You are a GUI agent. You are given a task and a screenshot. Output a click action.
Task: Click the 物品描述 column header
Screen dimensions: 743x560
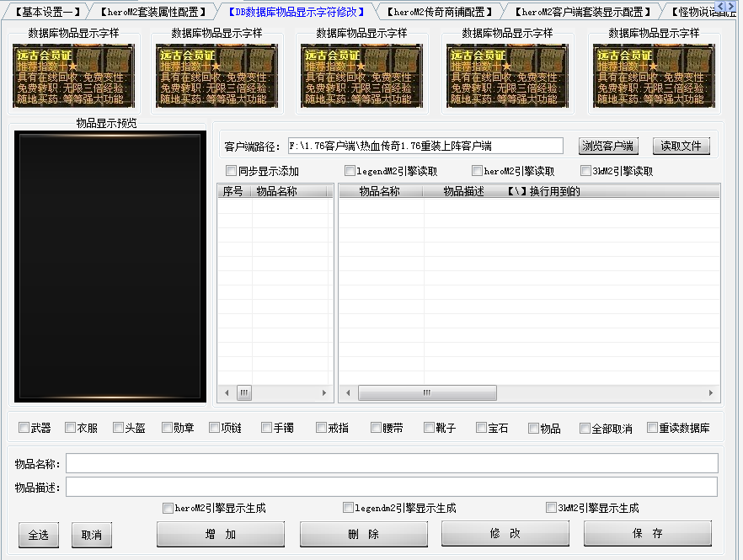[x=463, y=191]
